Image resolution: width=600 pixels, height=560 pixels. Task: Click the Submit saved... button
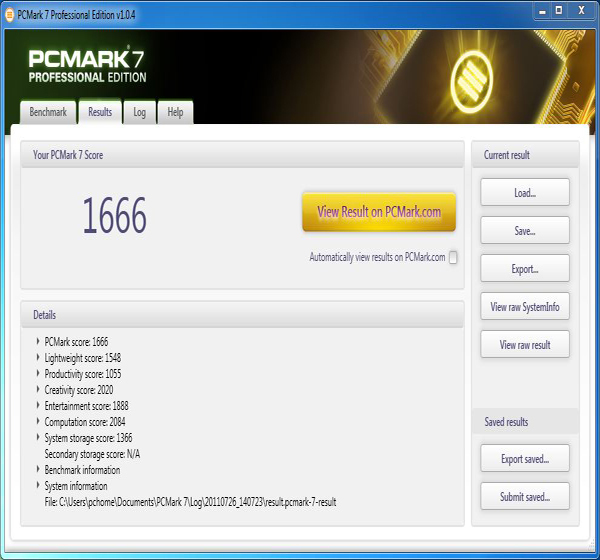pos(525,496)
